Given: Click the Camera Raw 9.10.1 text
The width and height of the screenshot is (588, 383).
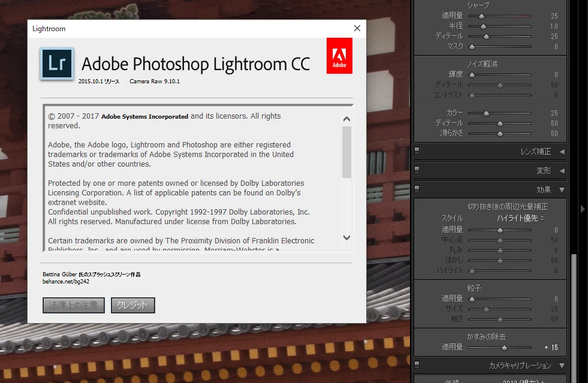Looking at the screenshot, I should coord(155,82).
